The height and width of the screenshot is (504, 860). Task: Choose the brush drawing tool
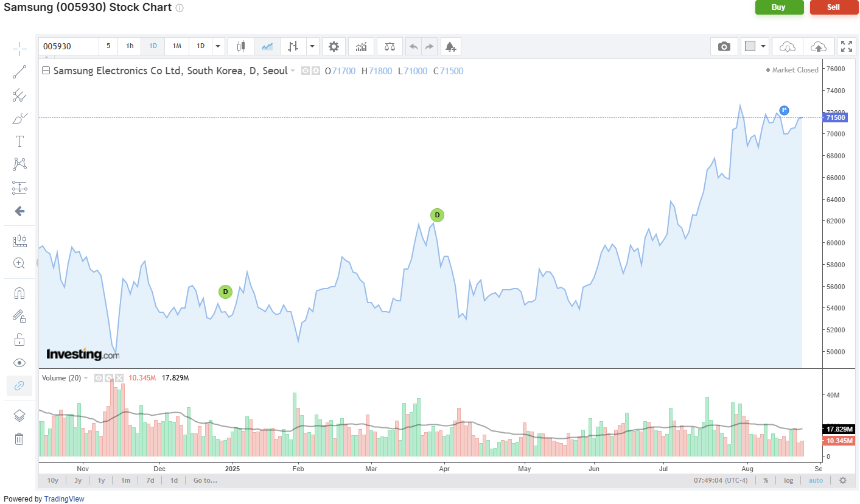click(x=19, y=118)
